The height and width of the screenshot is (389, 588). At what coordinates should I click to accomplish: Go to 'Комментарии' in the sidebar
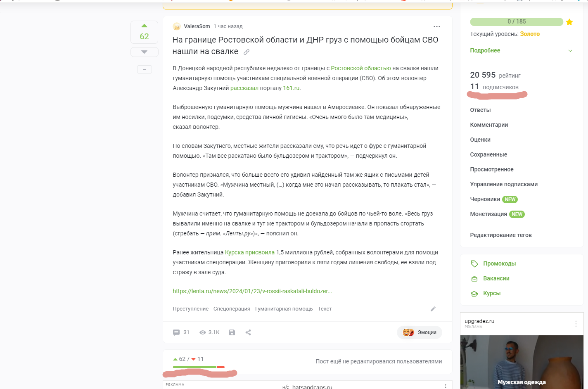489,125
